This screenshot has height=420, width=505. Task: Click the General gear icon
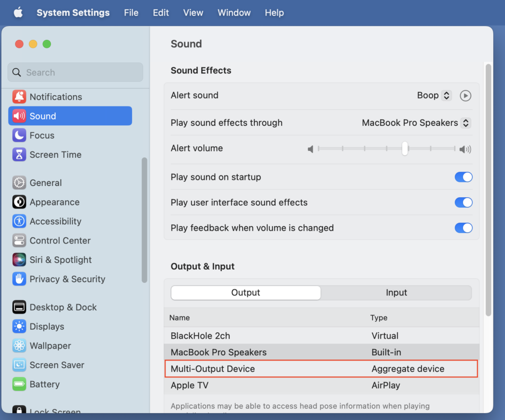(19, 183)
